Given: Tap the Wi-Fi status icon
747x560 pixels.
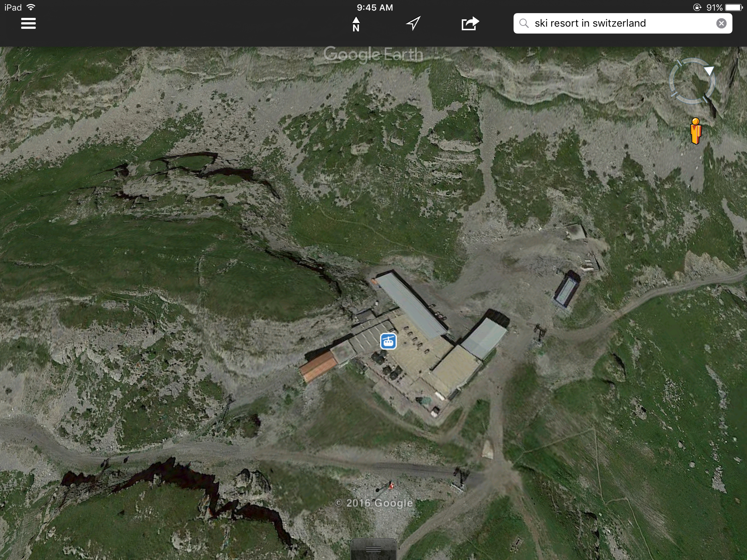Looking at the screenshot, I should click(31, 7).
